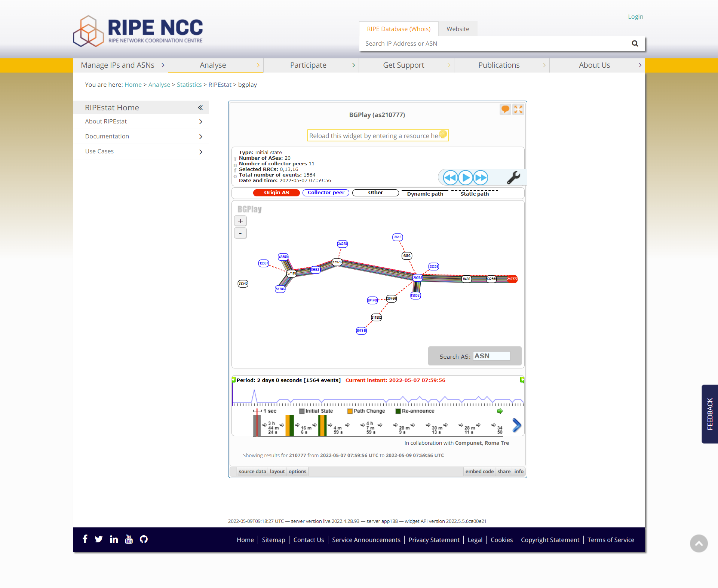This screenshot has width=718, height=588.
Task: Advance timeline with blue chevron arrow
Action: [x=517, y=425]
